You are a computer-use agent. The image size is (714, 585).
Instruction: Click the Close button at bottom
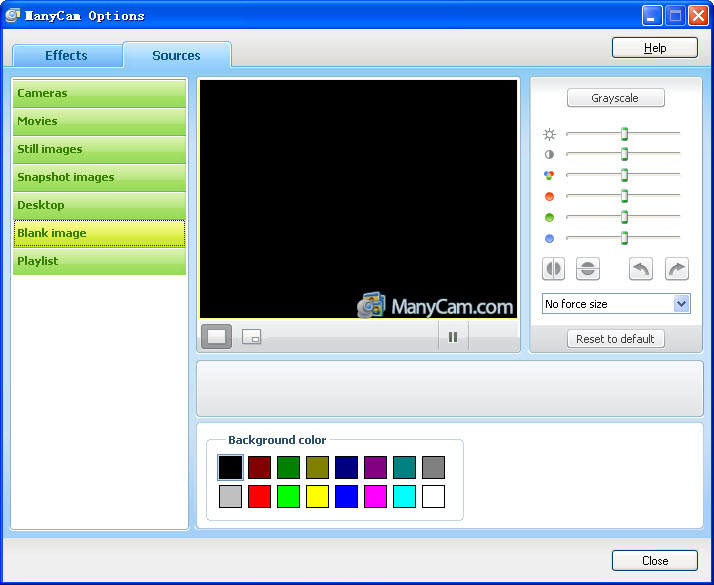655,560
